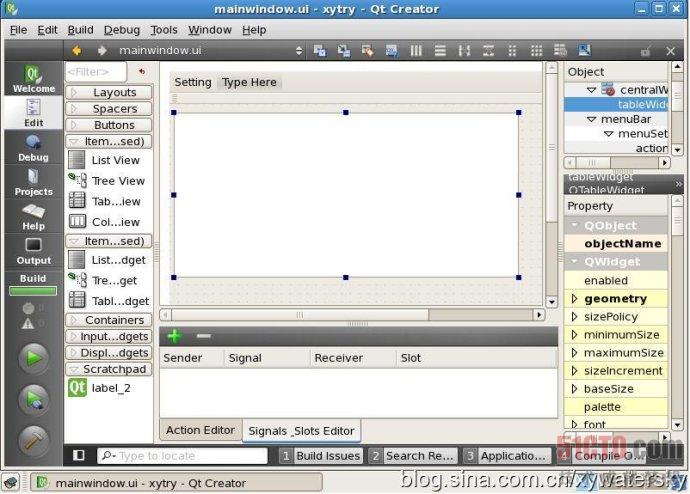Screen dimensions: 690x494
Task: Switch to the Action Editor tab
Action: coord(200,430)
